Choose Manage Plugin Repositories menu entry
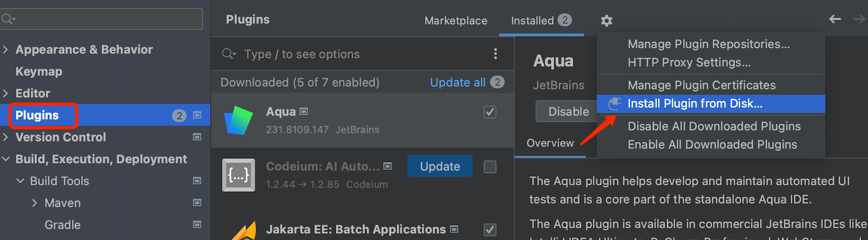This screenshot has height=240, width=868. point(708,44)
